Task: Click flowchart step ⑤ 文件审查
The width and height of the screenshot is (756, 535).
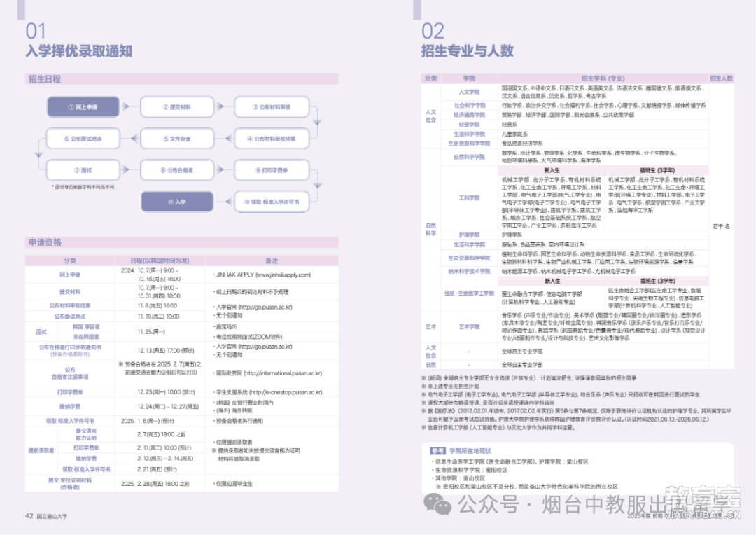Action: (177, 139)
